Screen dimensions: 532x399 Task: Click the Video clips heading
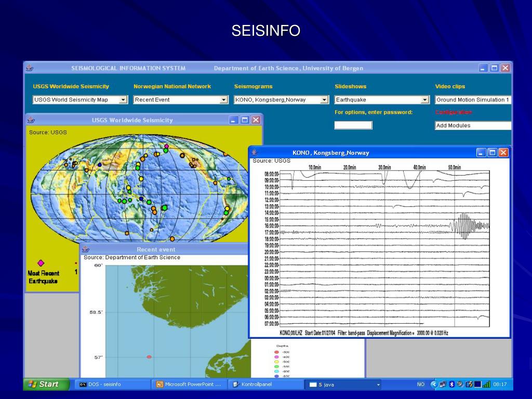click(x=450, y=87)
